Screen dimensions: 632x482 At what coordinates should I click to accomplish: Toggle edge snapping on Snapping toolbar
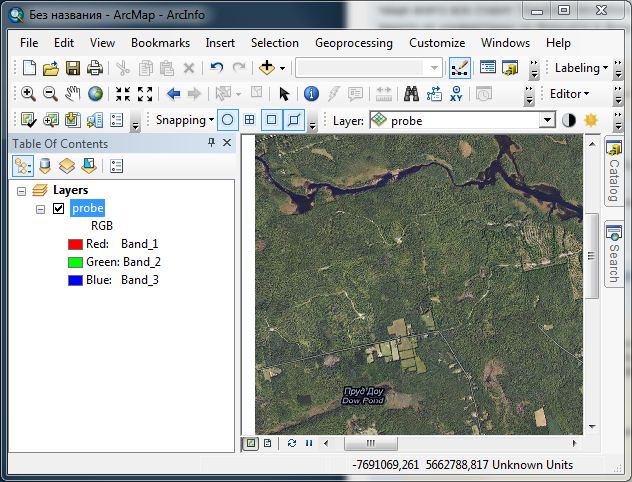[x=293, y=120]
